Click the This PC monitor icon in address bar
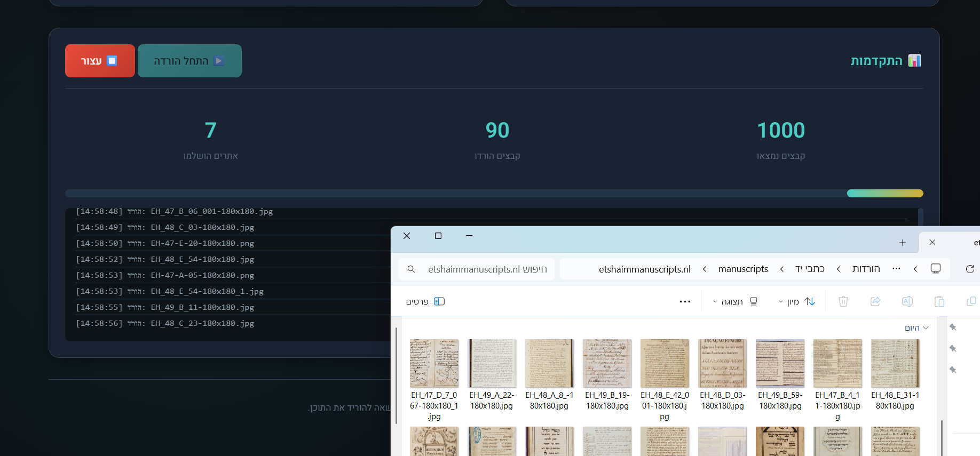Viewport: 980px width, 456px height. tap(936, 269)
